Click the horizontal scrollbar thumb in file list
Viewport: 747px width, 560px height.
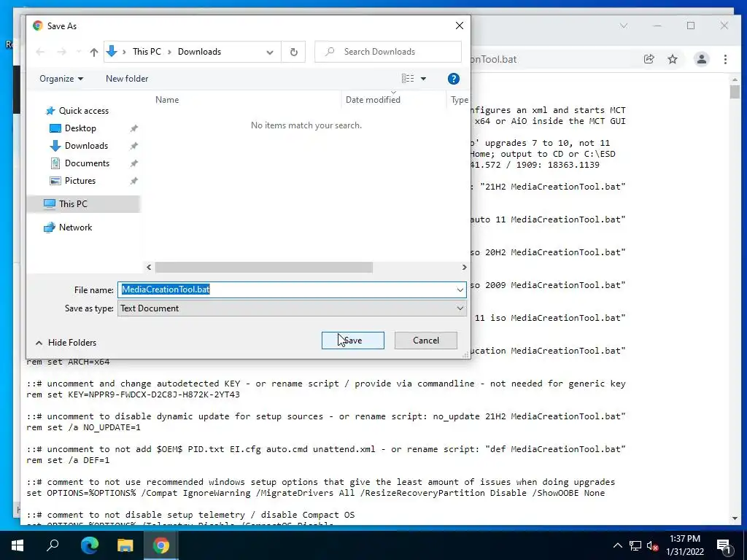264,267
